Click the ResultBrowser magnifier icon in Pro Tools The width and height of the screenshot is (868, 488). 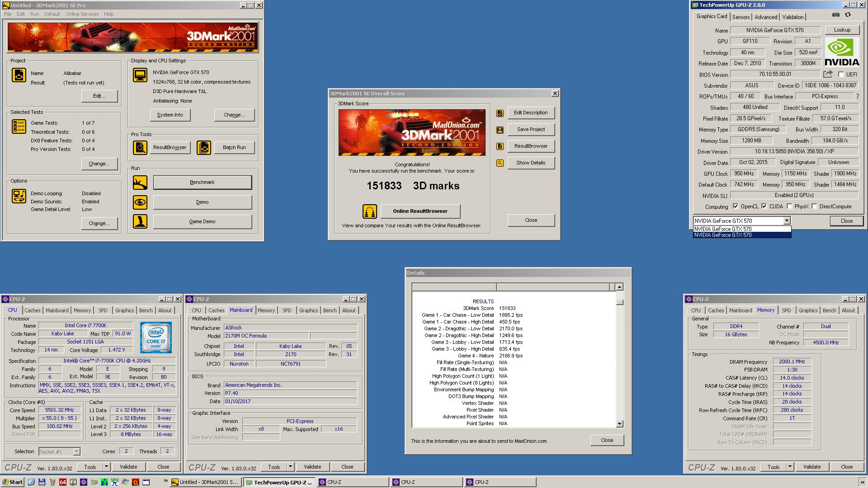(x=140, y=147)
